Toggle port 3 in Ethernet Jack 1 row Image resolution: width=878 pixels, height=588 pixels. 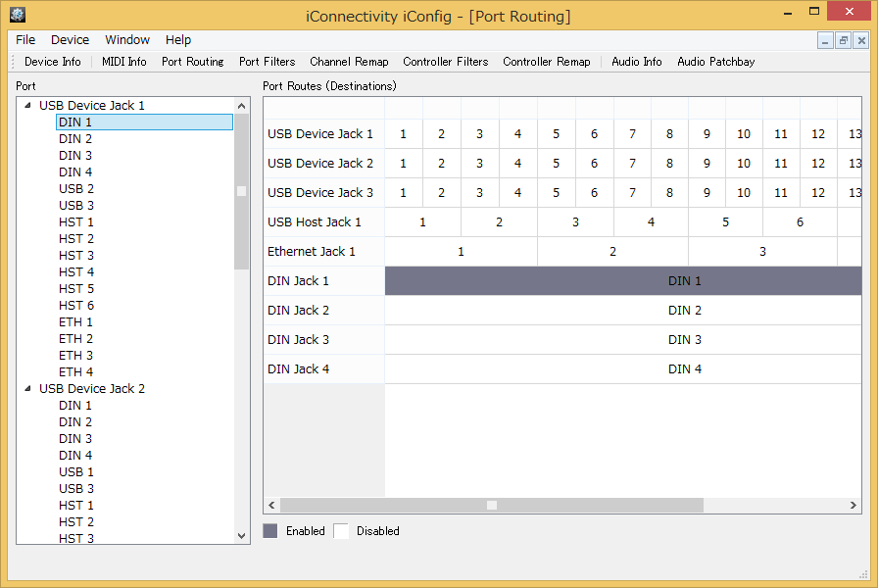(x=762, y=252)
